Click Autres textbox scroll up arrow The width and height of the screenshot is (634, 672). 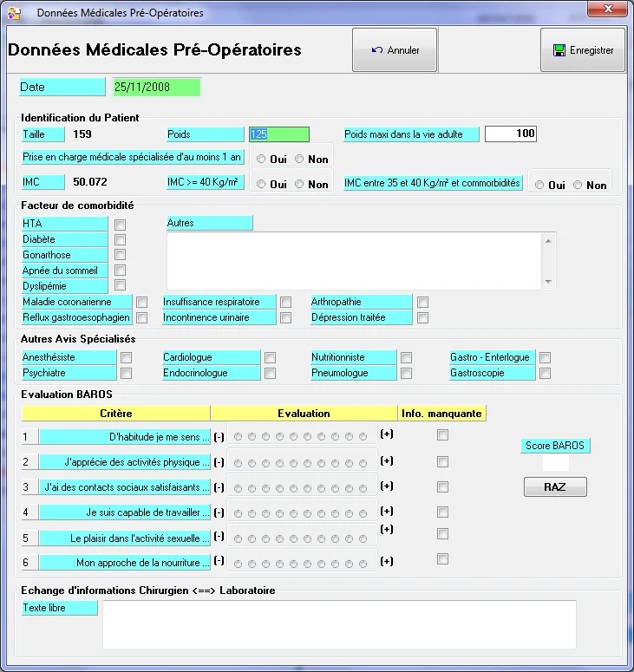pyautogui.click(x=548, y=241)
